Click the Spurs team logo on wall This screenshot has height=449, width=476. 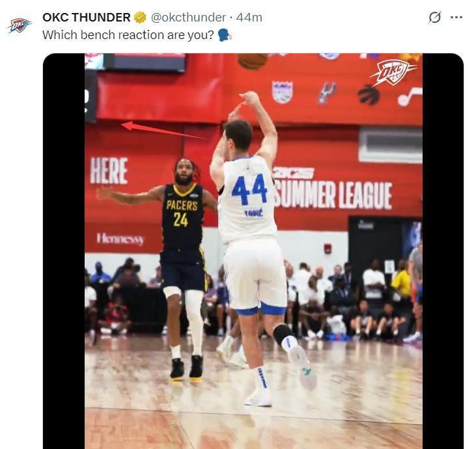(x=326, y=92)
